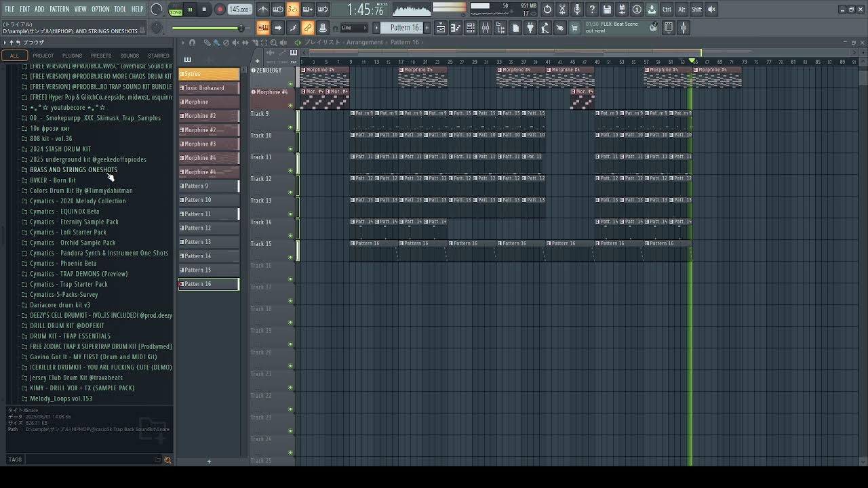Click the metronome icon
Viewport: 868px width, 488px height.
click(263, 9)
